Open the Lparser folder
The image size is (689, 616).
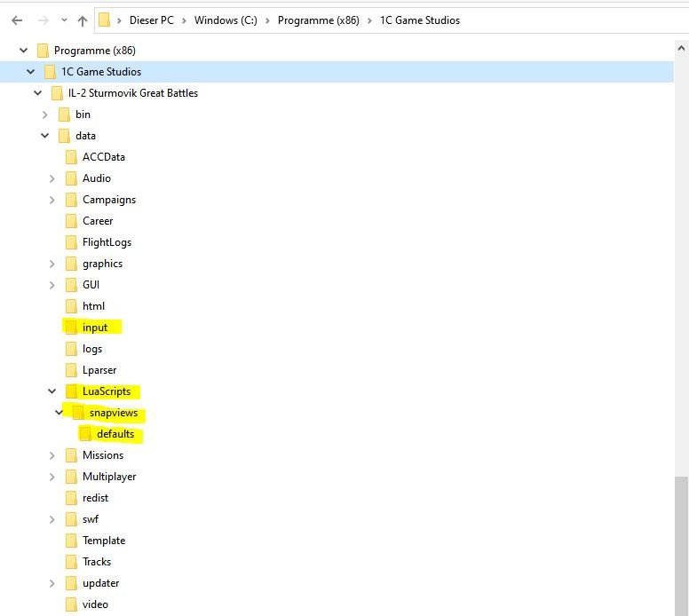(x=99, y=370)
